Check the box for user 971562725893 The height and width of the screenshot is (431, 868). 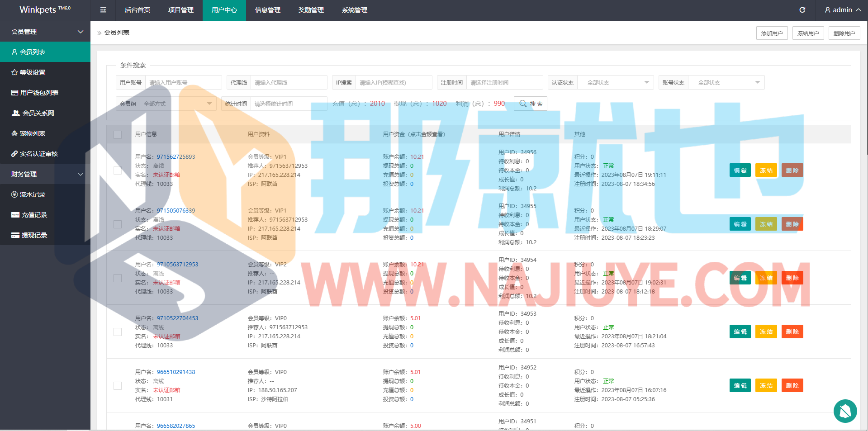pyautogui.click(x=118, y=171)
